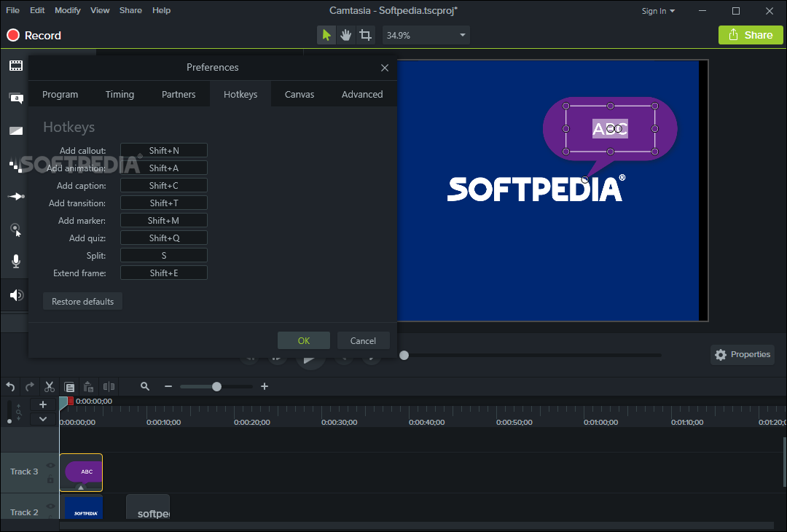The height and width of the screenshot is (532, 787).
Task: Click the timeline Paste icon
Action: coord(89,386)
